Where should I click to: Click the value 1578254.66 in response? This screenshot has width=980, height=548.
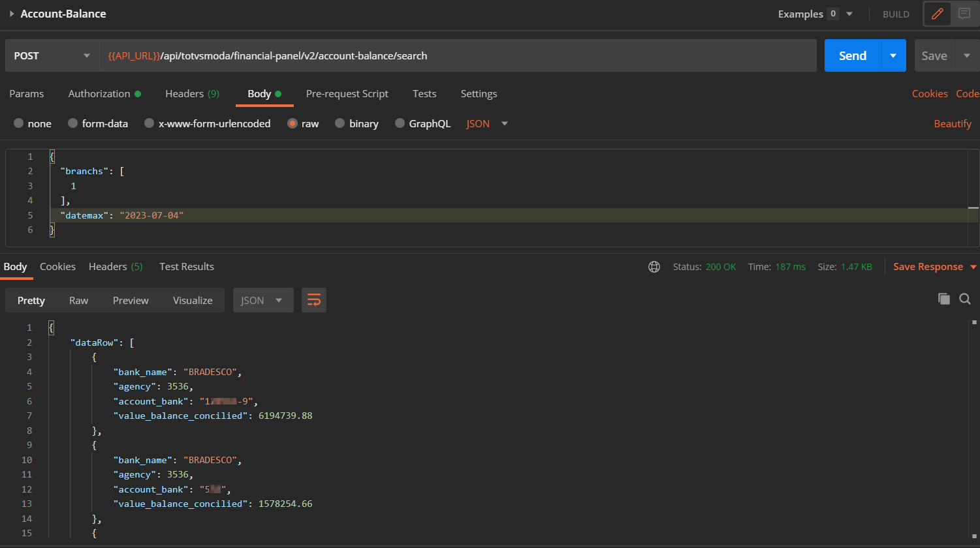coord(285,504)
